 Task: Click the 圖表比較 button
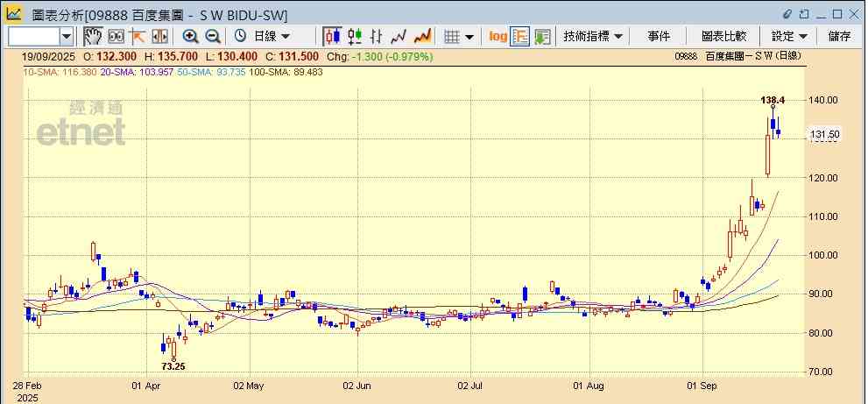723,37
